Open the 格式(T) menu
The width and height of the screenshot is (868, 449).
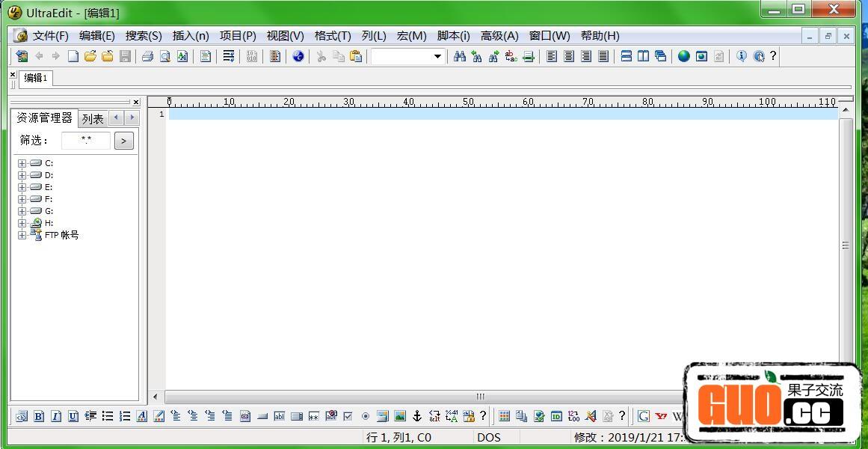click(332, 36)
